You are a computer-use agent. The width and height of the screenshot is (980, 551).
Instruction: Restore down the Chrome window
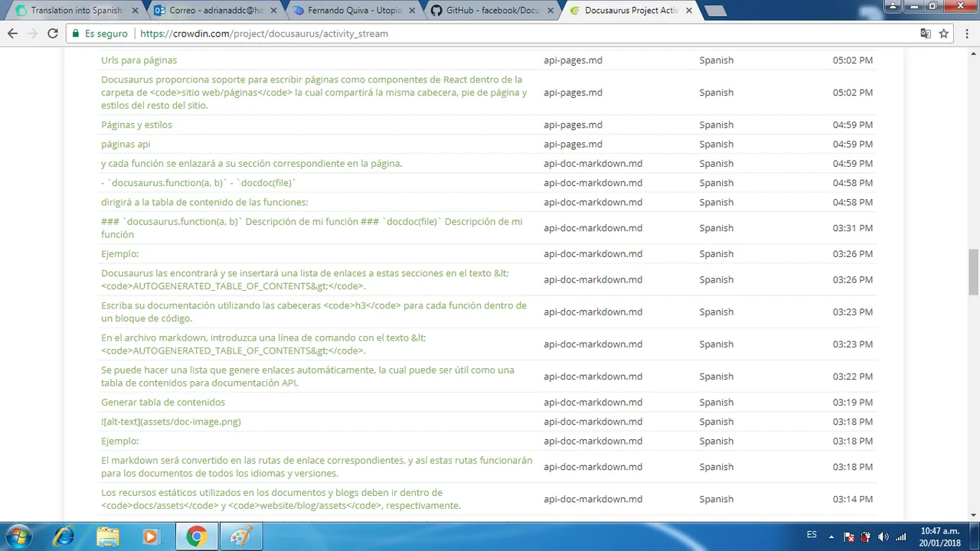click(x=933, y=6)
